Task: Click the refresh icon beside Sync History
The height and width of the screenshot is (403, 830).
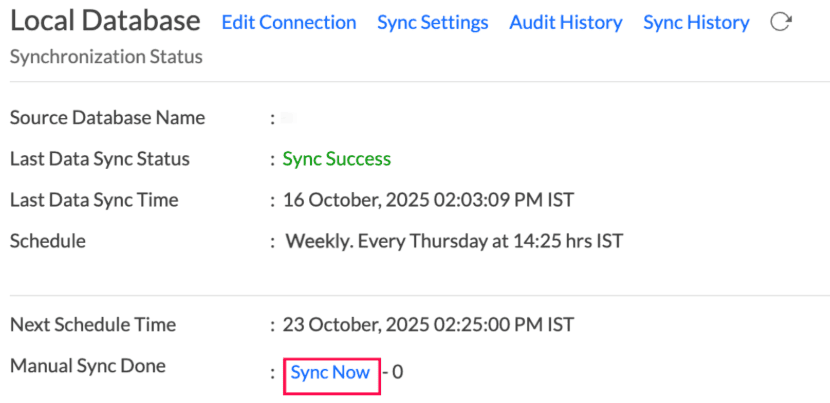Action: coord(781,22)
